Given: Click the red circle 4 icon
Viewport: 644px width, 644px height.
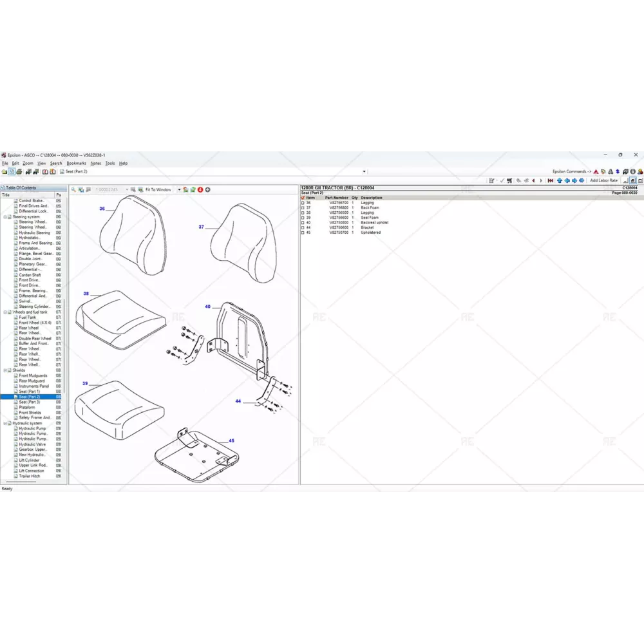Looking at the screenshot, I should click(x=200, y=190).
